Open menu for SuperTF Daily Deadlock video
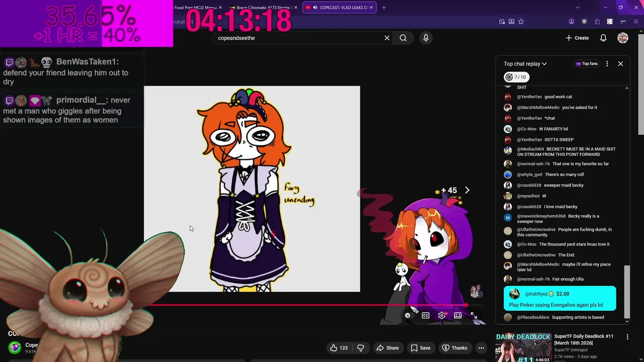Viewport: 644px width, 362px height. click(627, 337)
